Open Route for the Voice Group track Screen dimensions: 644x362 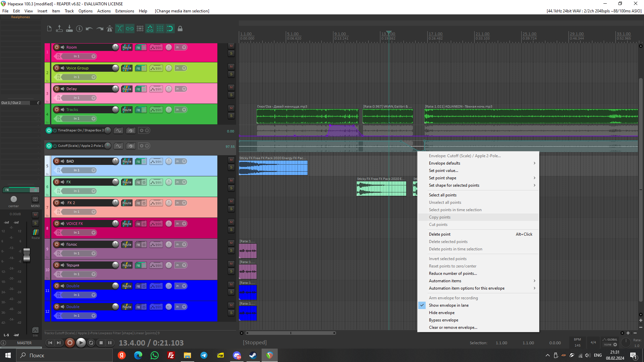127,68
